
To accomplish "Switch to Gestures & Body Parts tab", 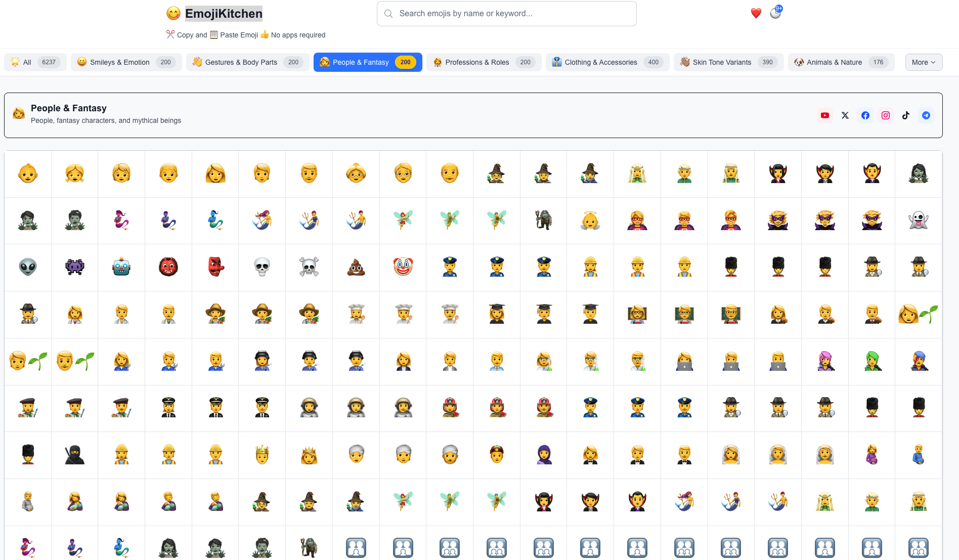I will (x=248, y=62).
